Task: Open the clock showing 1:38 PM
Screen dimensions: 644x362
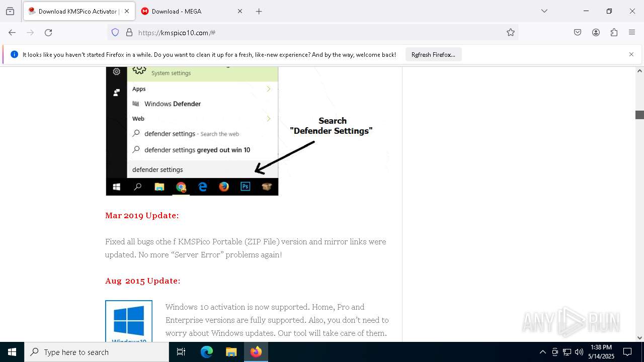Action: click(601, 352)
